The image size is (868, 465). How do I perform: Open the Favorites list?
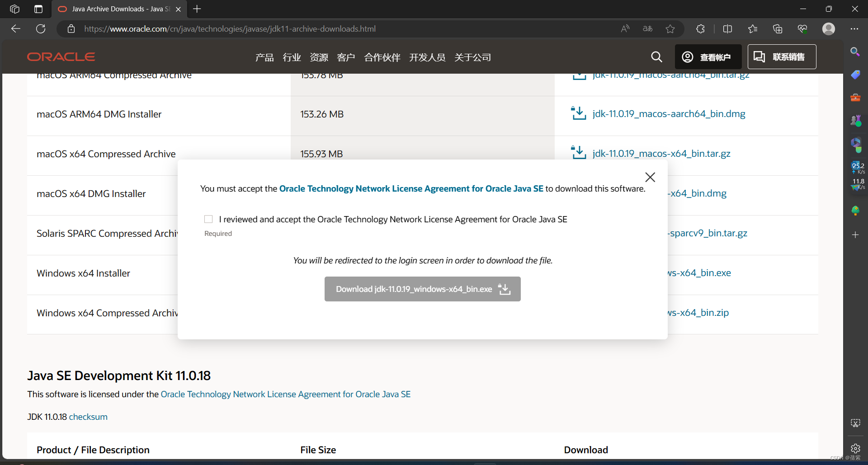click(753, 29)
